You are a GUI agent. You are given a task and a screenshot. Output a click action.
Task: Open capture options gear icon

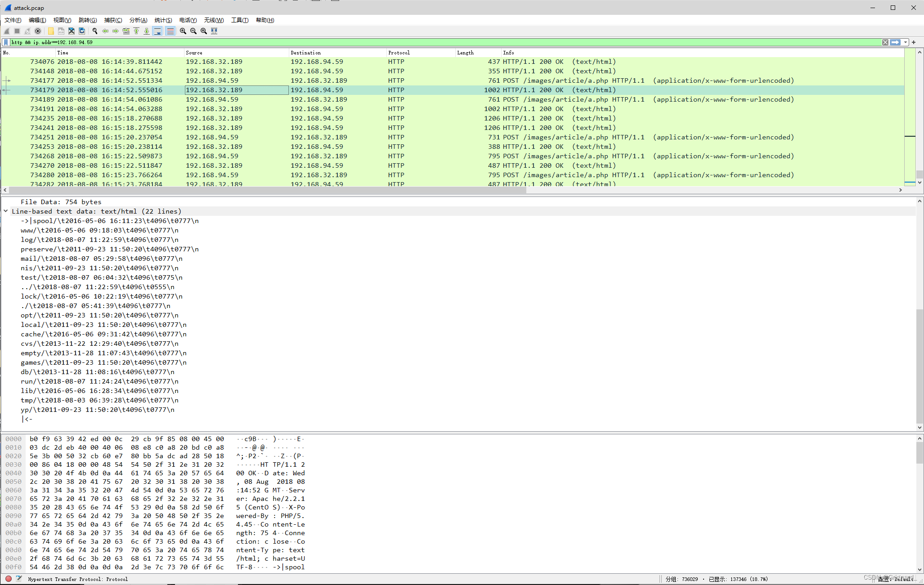point(38,31)
